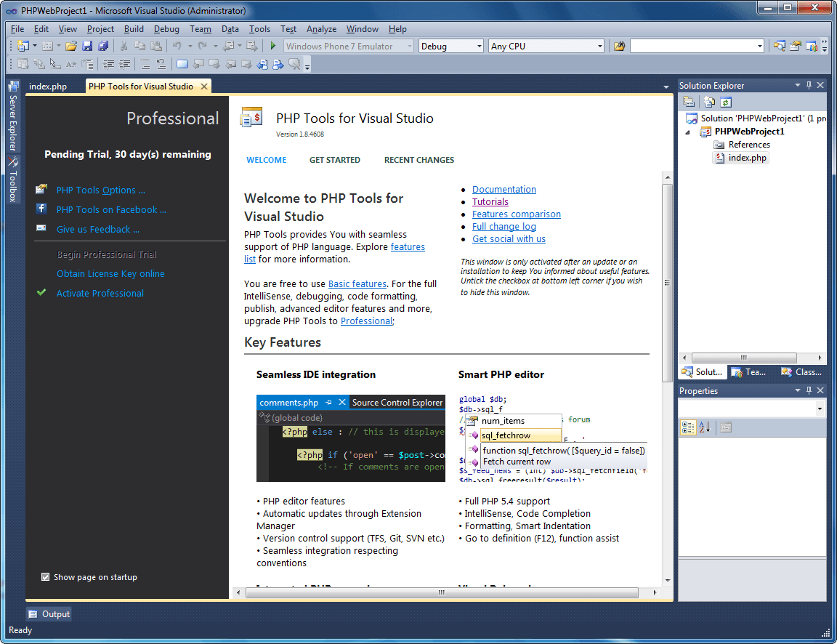Open the Solution Explorer window position dropdown arrow
The height and width of the screenshot is (644, 837).
coord(798,85)
